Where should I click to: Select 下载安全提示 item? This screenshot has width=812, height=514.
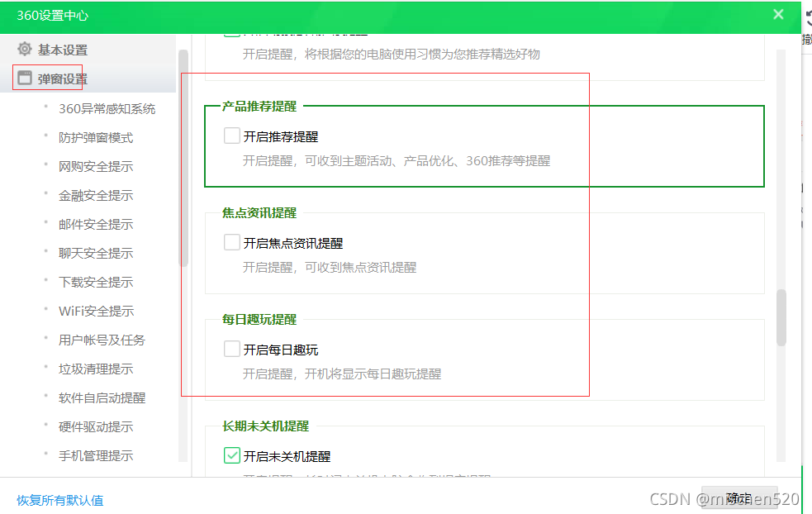96,283
